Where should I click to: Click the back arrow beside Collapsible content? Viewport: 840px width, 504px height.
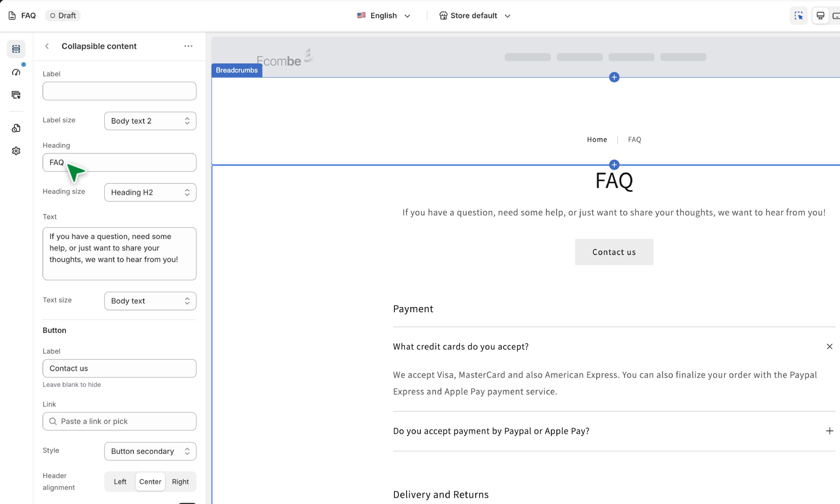(x=47, y=46)
